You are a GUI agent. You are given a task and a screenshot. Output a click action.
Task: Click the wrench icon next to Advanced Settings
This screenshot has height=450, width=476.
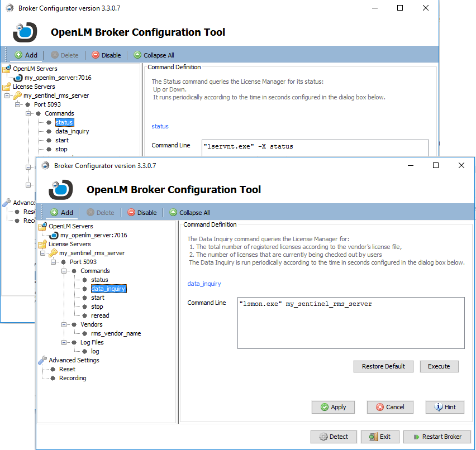(42, 360)
